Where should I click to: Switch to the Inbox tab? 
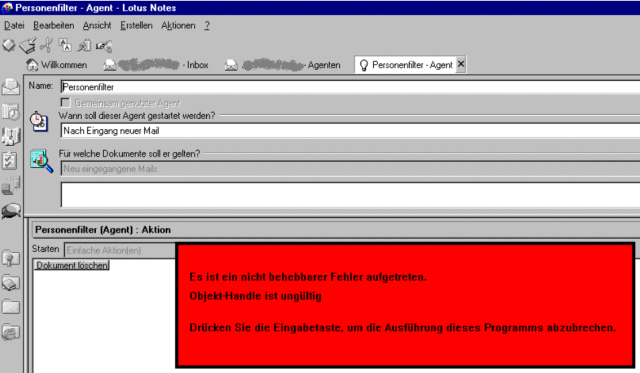point(156,65)
